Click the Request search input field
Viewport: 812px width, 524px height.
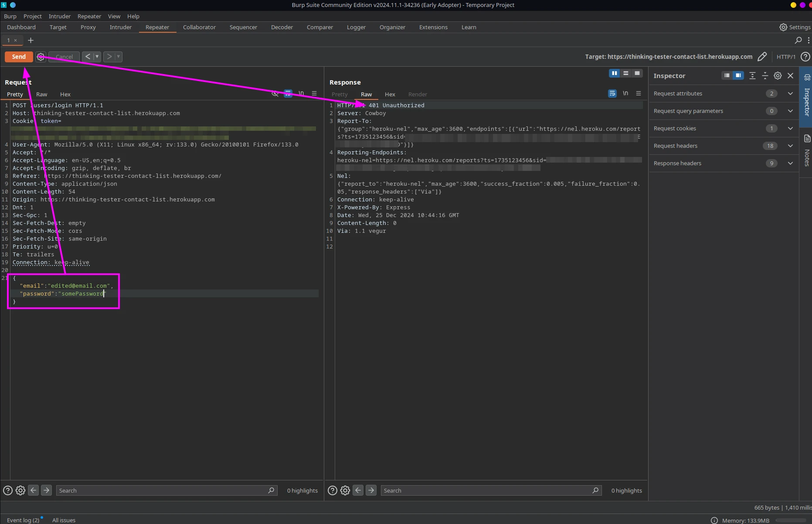point(161,490)
